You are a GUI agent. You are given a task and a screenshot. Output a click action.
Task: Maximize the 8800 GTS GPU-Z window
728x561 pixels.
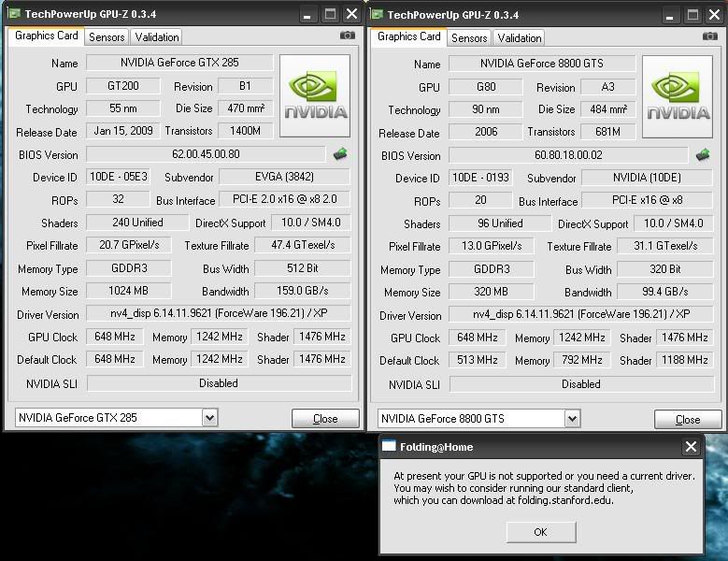692,15
